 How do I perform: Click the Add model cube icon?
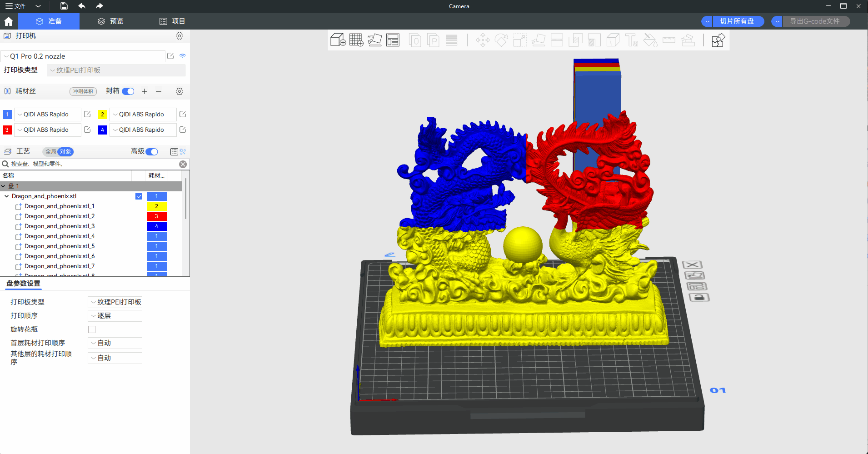338,40
